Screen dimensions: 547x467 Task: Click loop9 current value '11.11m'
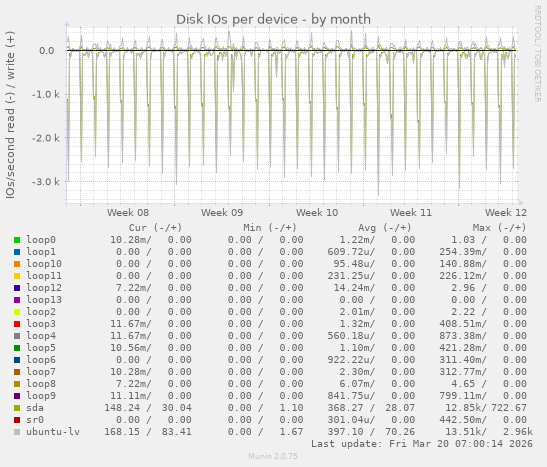[128, 396]
